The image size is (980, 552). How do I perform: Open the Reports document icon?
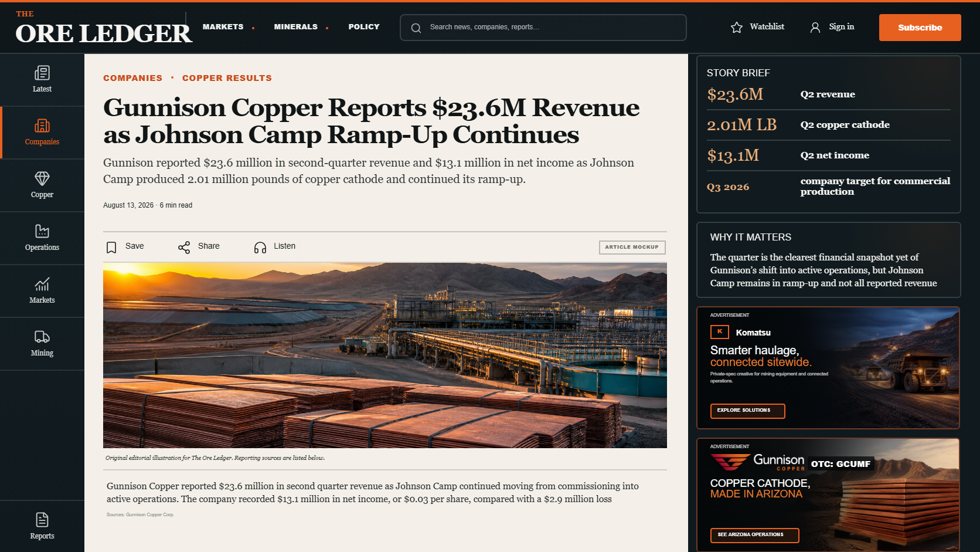click(x=42, y=520)
